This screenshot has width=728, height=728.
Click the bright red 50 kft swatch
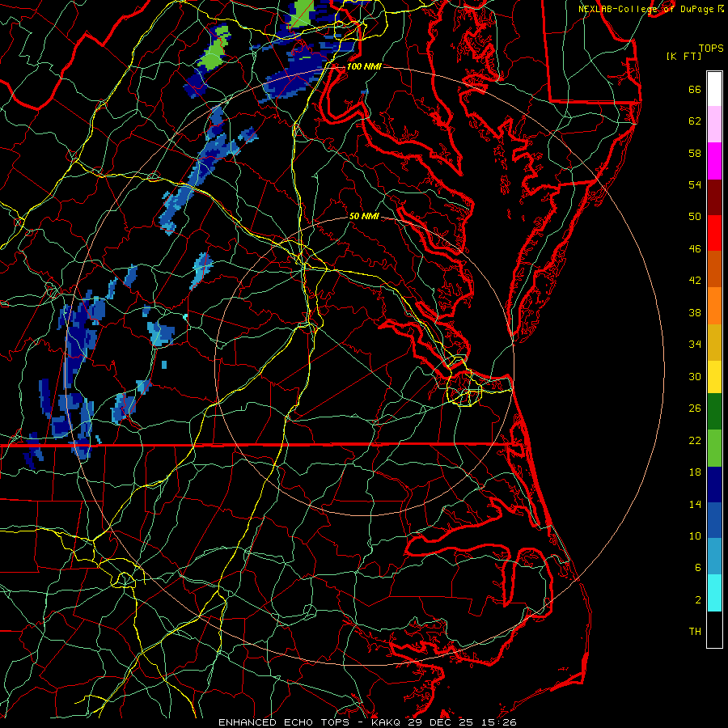(714, 233)
